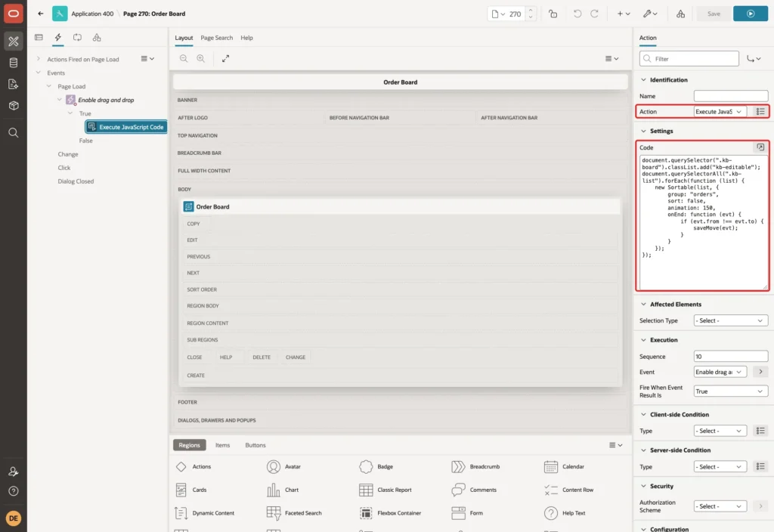This screenshot has width=774, height=532.
Task: Open the Authorization Scheme dropdown
Action: point(720,506)
